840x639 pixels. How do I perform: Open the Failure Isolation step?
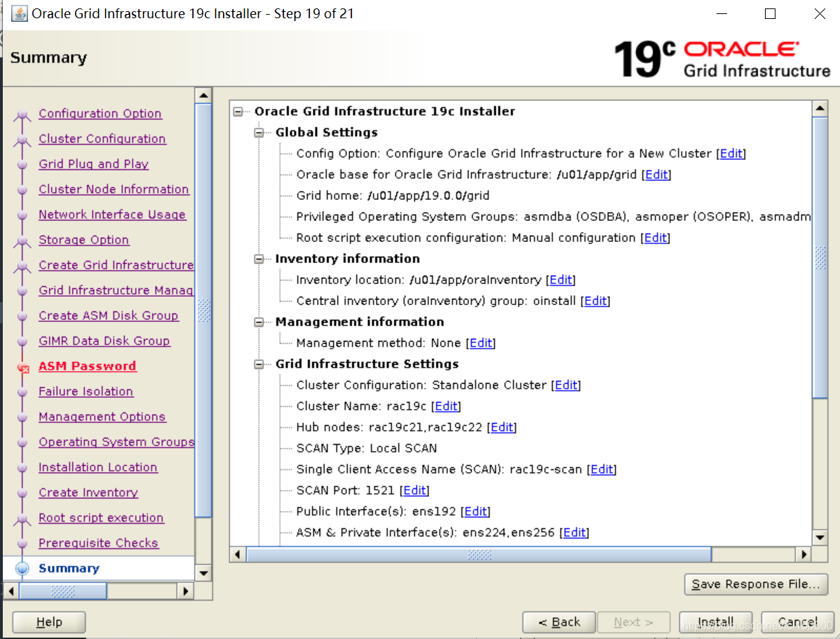click(86, 391)
